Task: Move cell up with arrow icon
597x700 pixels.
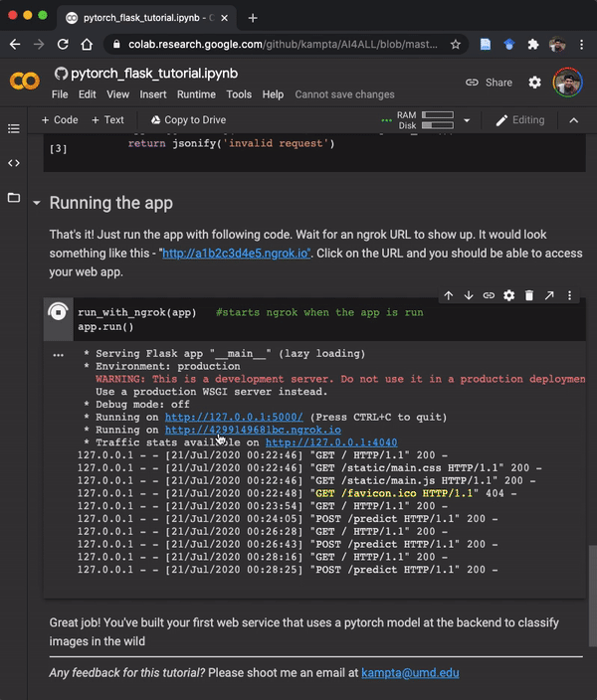Action: pyautogui.click(x=448, y=295)
